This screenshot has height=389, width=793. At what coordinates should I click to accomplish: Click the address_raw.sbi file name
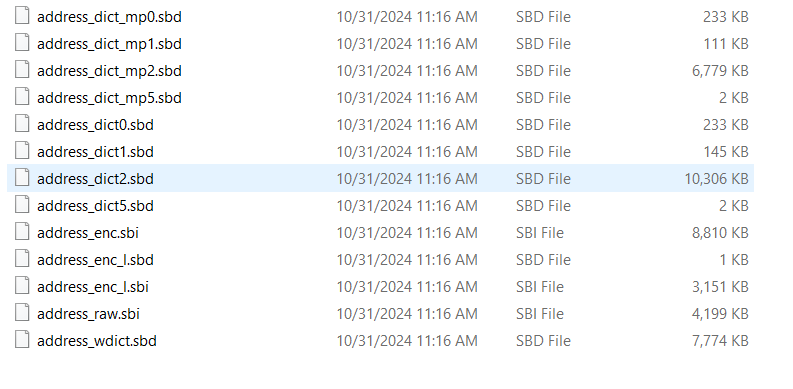tap(88, 314)
